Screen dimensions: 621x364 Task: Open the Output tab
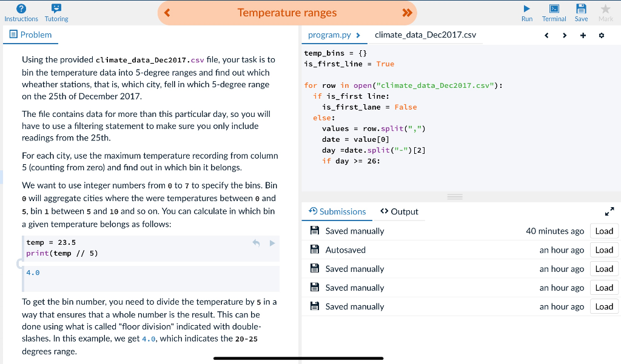coord(399,211)
